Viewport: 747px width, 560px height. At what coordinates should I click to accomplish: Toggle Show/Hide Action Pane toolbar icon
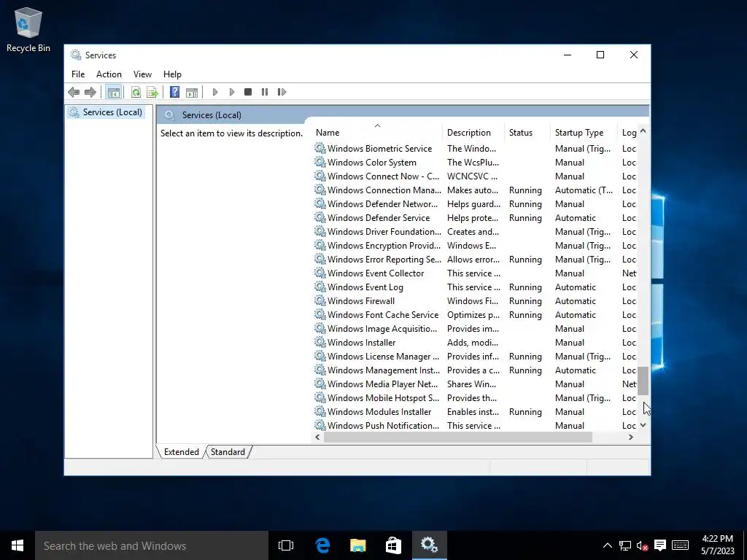(192, 92)
